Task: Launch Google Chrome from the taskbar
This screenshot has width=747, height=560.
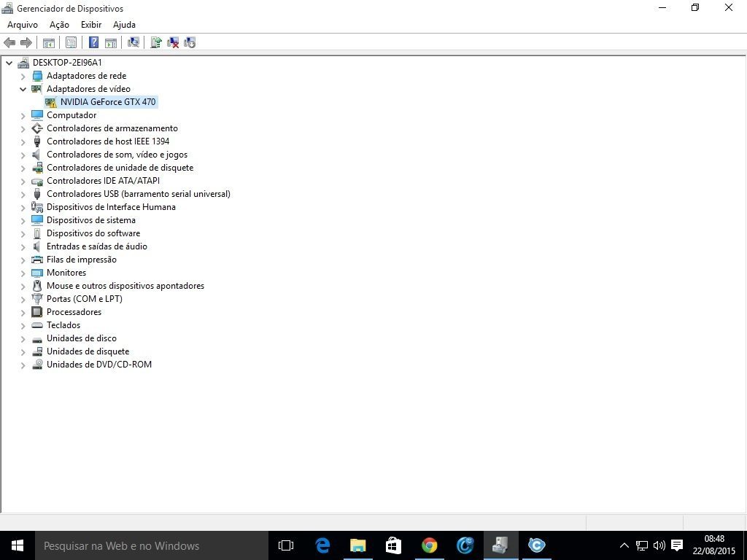Action: pos(429,545)
